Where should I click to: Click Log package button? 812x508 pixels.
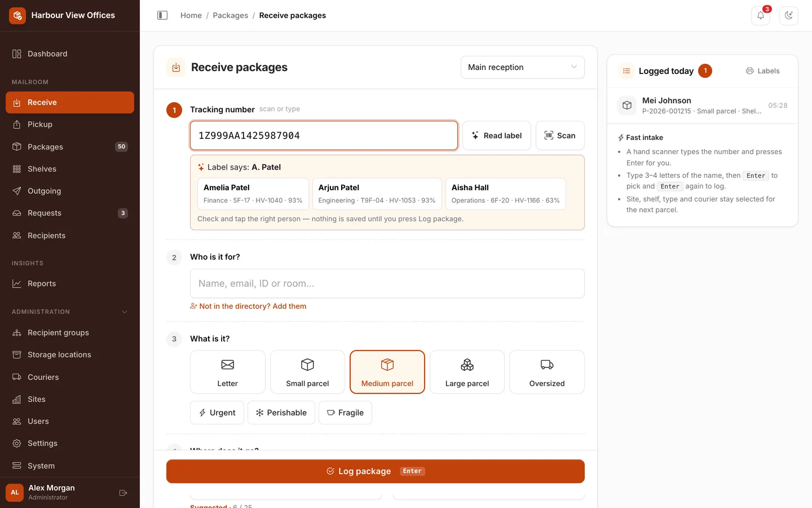click(376, 471)
